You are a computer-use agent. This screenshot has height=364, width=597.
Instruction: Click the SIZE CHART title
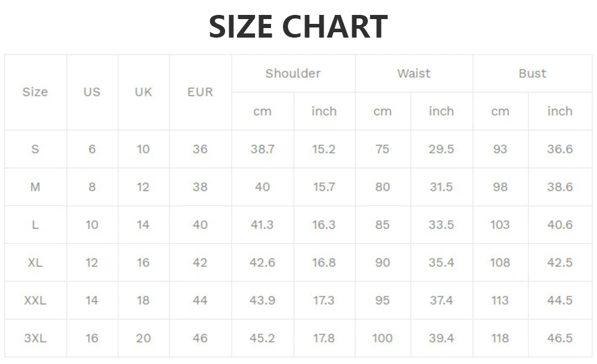298,27
